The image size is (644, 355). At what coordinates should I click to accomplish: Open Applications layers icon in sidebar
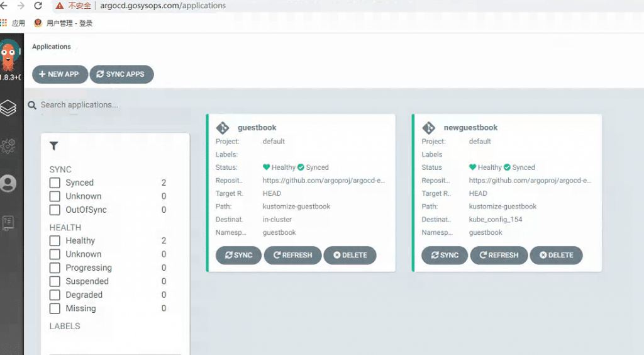[x=8, y=108]
